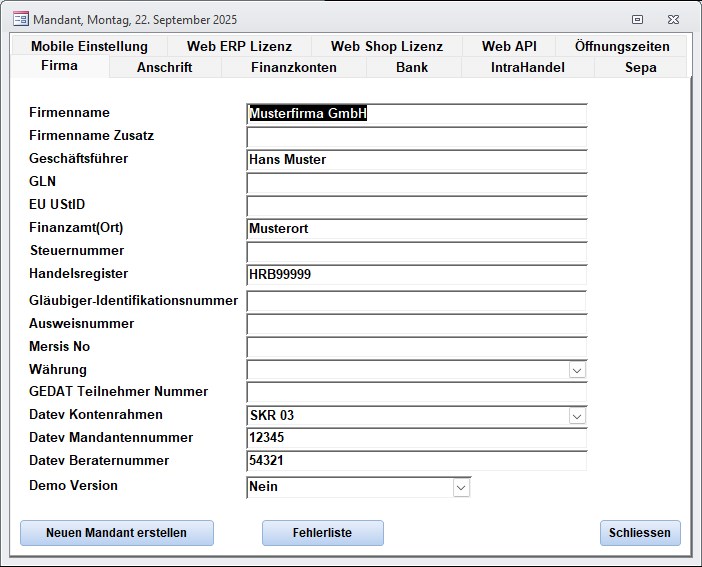Open the Web ERP Lizenz tab
The height and width of the screenshot is (567, 702).
pos(239,46)
